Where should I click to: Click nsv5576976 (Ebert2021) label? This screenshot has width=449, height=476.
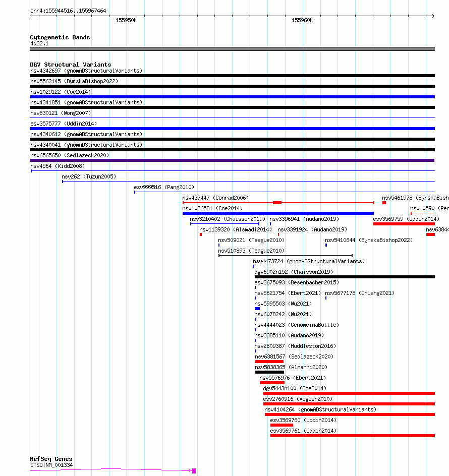click(x=293, y=378)
